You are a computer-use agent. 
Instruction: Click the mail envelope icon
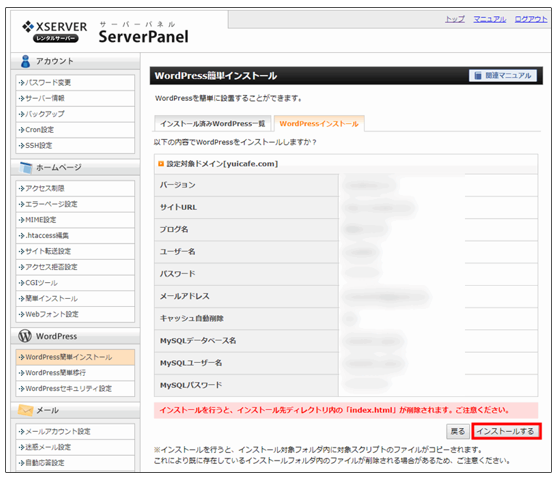tap(25, 410)
